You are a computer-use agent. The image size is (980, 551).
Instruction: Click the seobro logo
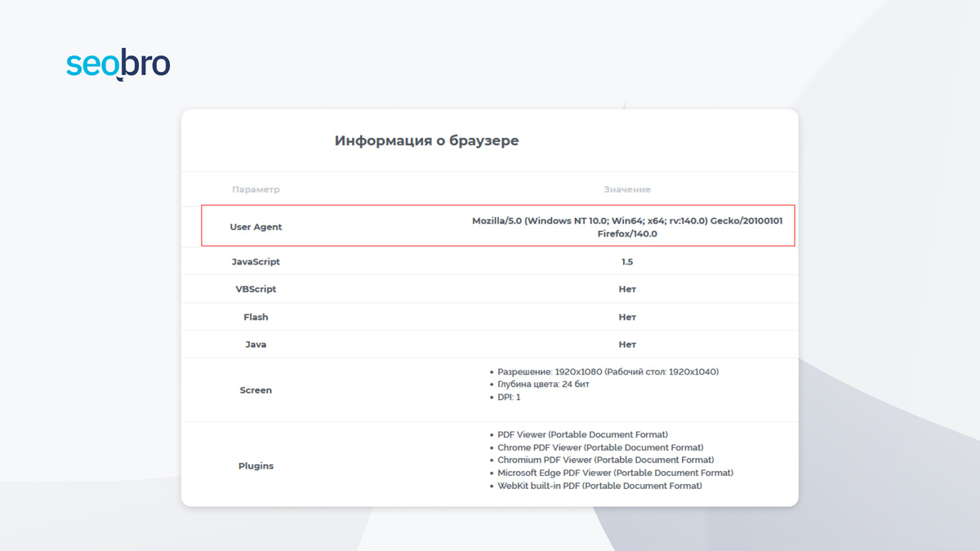pos(118,66)
